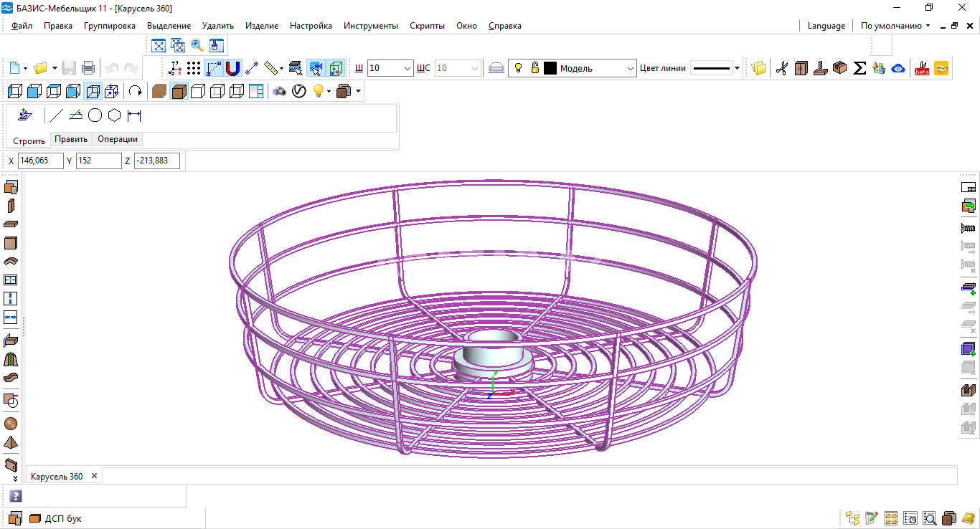The height and width of the screenshot is (529, 980).
Task: Open the dropdown arrow beside the New file icon
Action: pyautogui.click(x=26, y=69)
